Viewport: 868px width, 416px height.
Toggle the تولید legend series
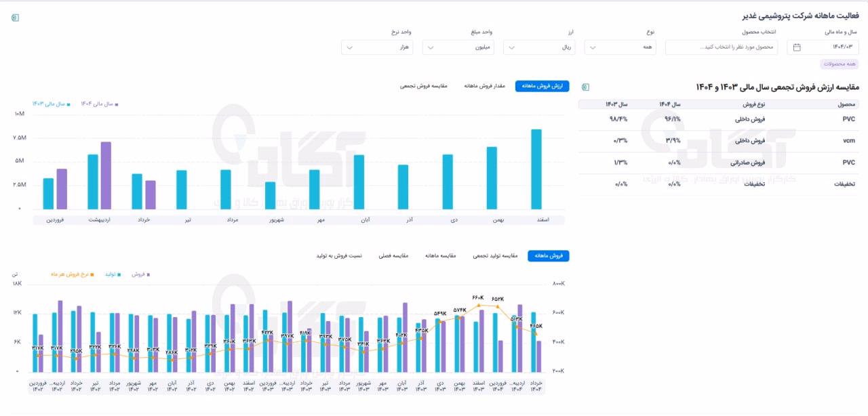(x=113, y=274)
